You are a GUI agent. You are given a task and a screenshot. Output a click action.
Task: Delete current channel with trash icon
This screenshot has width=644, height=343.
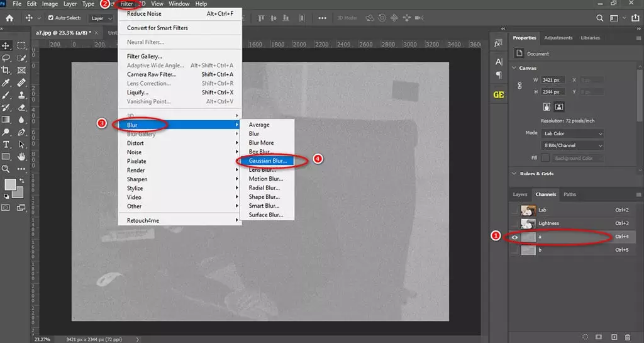click(627, 337)
